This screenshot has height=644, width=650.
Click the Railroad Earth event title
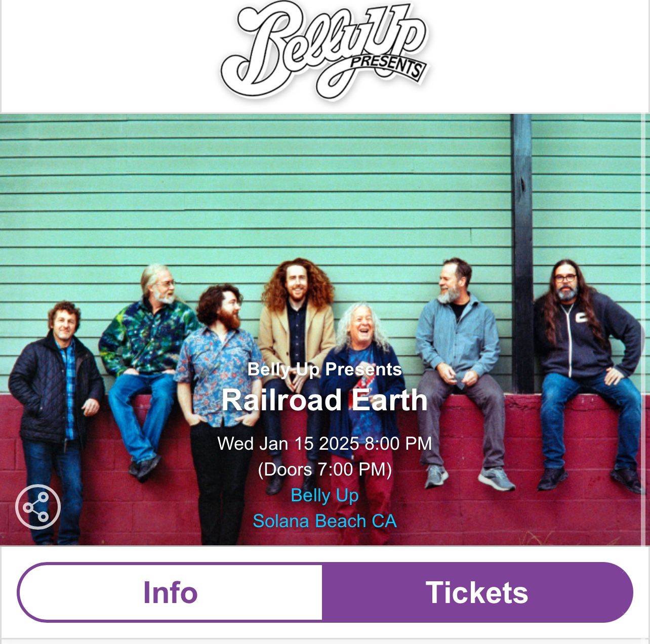click(x=324, y=400)
